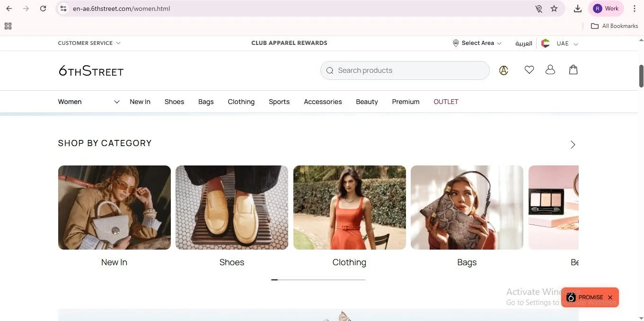This screenshot has height=321, width=644.
Task: Click the location pin icon
Action: click(x=456, y=43)
